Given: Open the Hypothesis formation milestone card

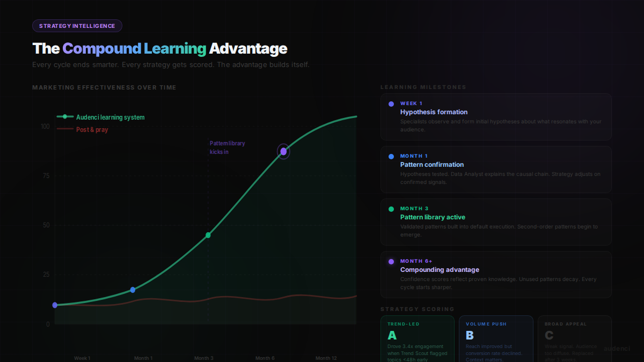Looking at the screenshot, I should click(496, 117).
